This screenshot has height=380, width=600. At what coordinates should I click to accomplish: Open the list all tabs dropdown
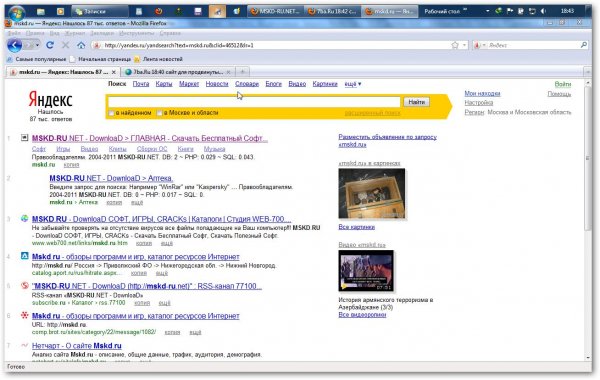[x=588, y=72]
